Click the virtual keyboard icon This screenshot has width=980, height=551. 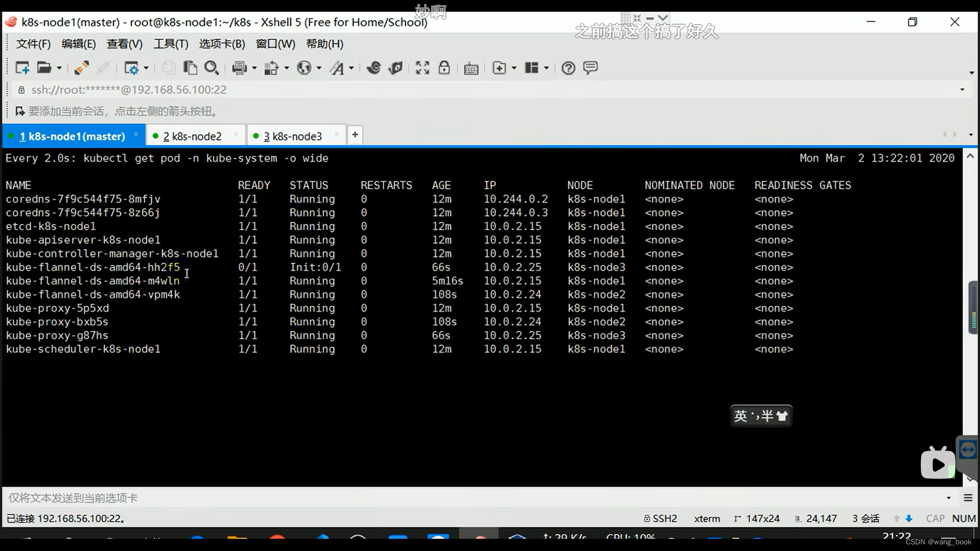click(471, 68)
